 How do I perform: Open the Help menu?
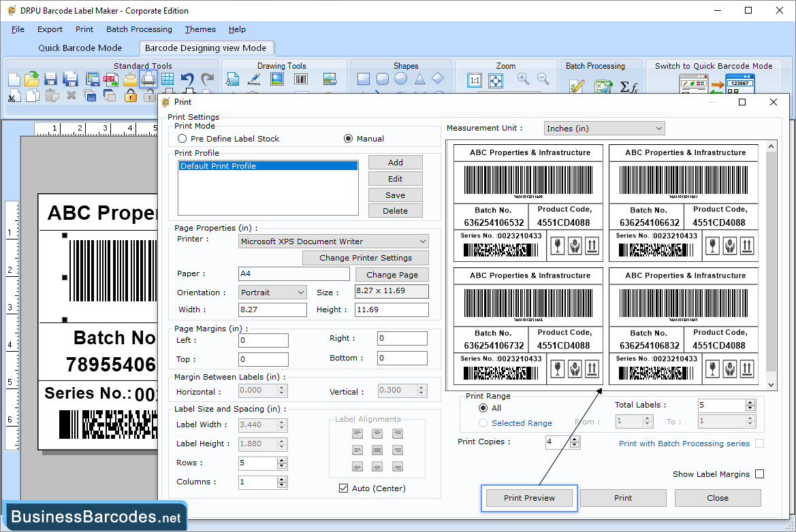tap(237, 29)
